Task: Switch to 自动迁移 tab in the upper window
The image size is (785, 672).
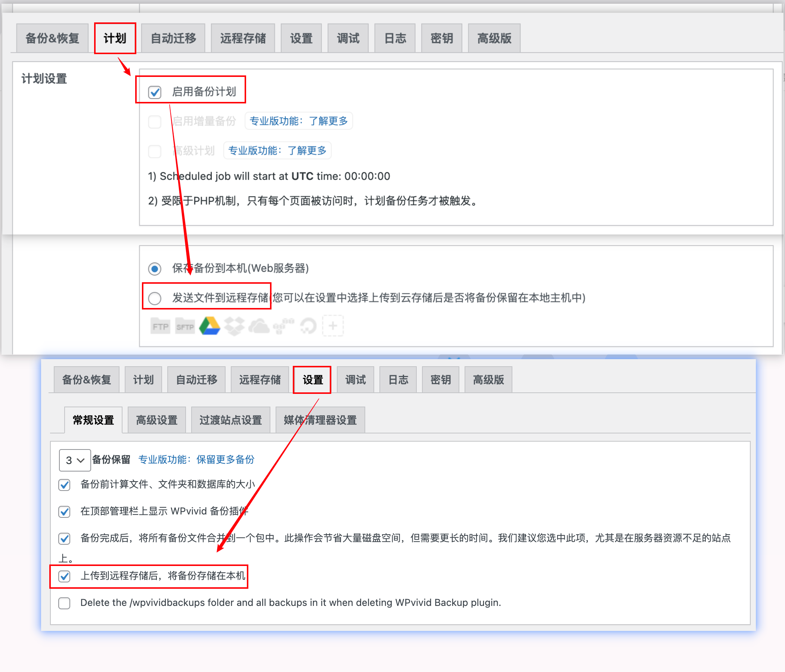Action: pos(173,38)
